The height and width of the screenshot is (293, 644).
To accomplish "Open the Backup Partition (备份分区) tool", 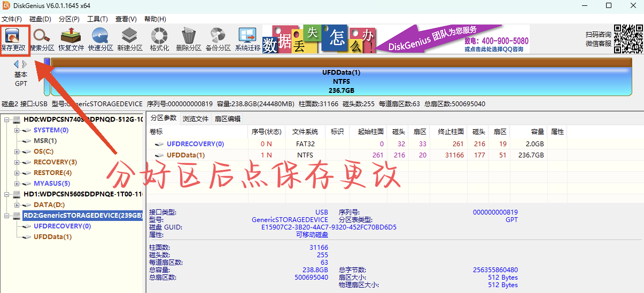I will click(x=218, y=40).
